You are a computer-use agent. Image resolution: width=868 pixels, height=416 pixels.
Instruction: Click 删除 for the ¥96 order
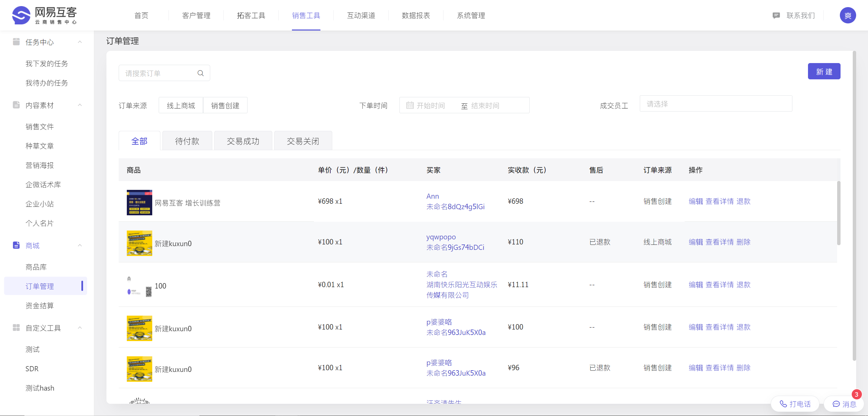click(744, 368)
